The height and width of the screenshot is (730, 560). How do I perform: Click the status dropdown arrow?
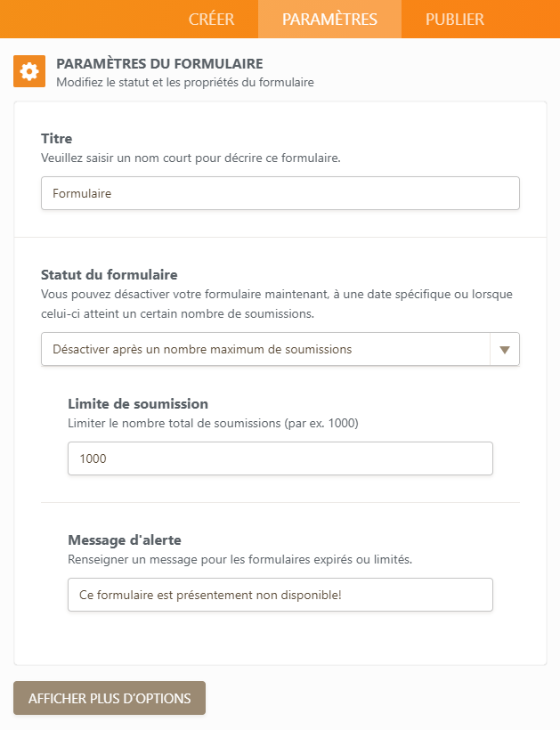tap(505, 350)
